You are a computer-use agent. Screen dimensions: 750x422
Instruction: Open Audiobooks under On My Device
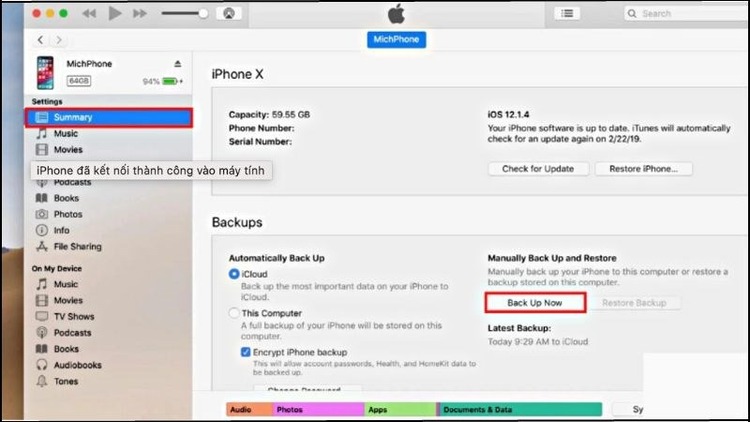[77, 365]
